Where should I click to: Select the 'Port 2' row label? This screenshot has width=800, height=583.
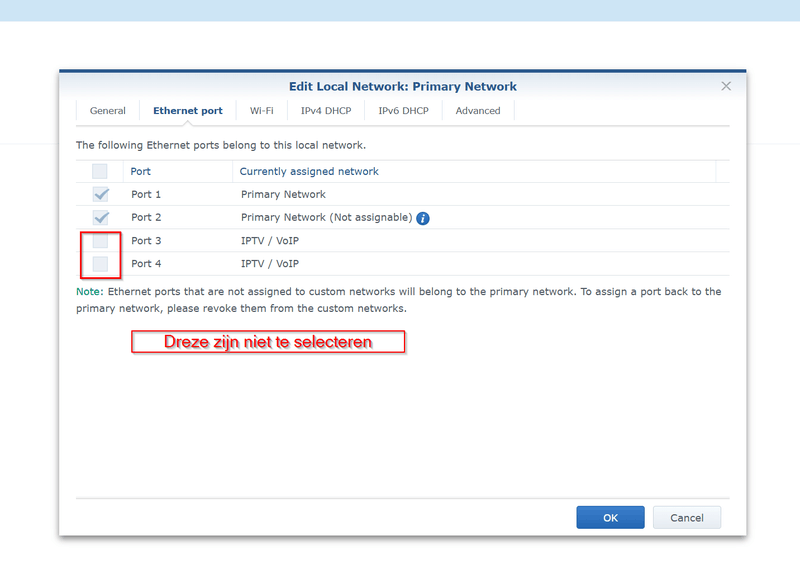click(146, 217)
